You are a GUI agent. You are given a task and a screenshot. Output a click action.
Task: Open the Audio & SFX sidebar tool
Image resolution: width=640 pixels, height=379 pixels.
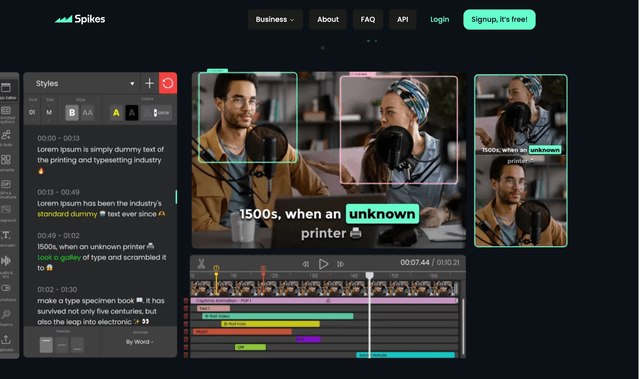(7, 266)
